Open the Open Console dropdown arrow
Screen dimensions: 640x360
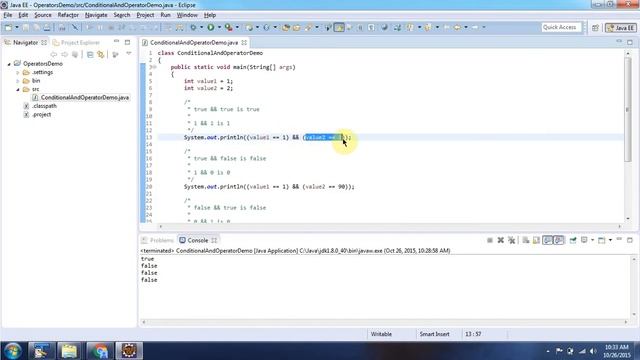pyautogui.click(x=610, y=240)
